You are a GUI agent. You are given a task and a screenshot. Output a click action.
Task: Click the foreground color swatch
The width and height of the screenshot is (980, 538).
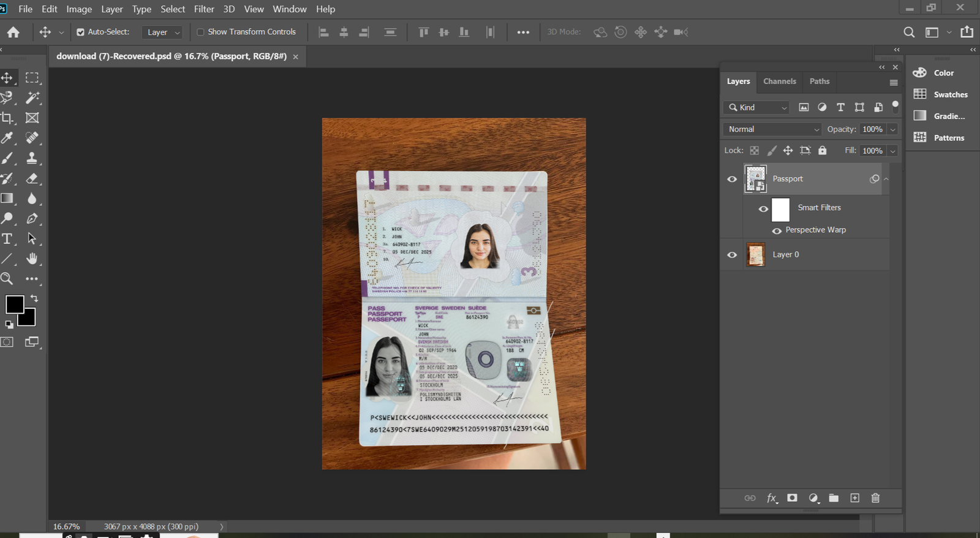click(x=15, y=304)
